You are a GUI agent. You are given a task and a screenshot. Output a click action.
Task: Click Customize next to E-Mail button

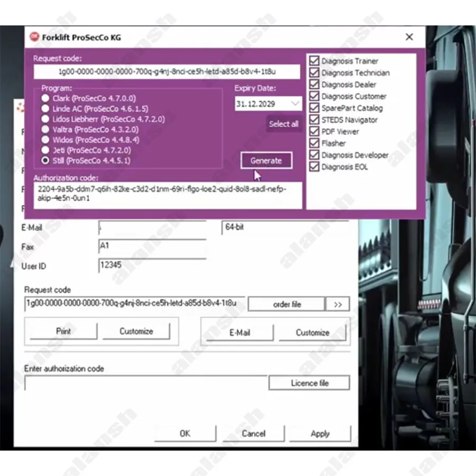pyautogui.click(x=313, y=333)
